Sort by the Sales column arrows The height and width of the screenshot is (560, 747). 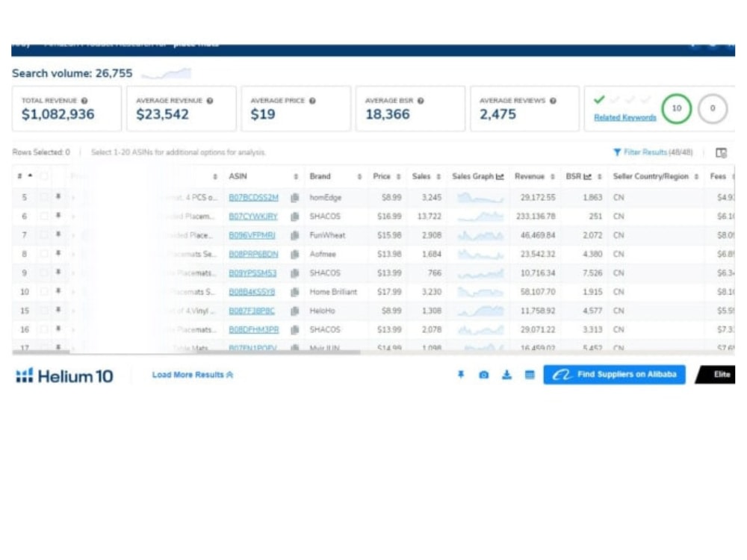(x=438, y=177)
